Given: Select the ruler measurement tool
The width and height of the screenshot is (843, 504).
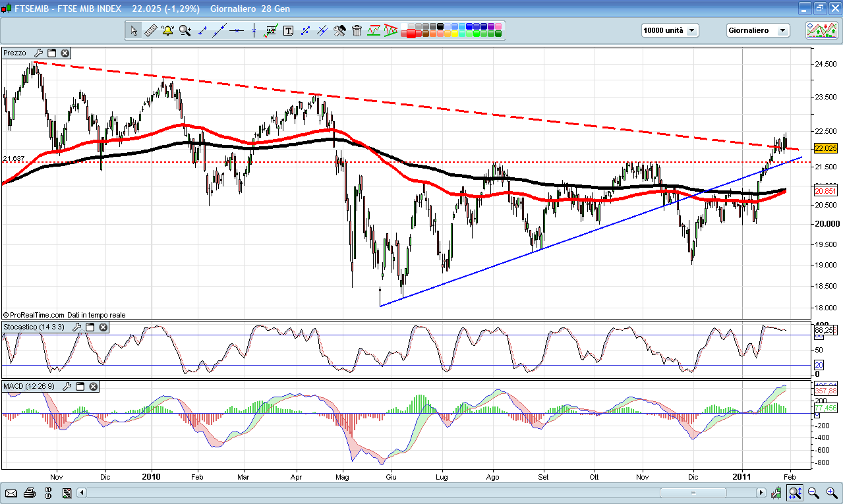Looking at the screenshot, I should coord(150,30).
